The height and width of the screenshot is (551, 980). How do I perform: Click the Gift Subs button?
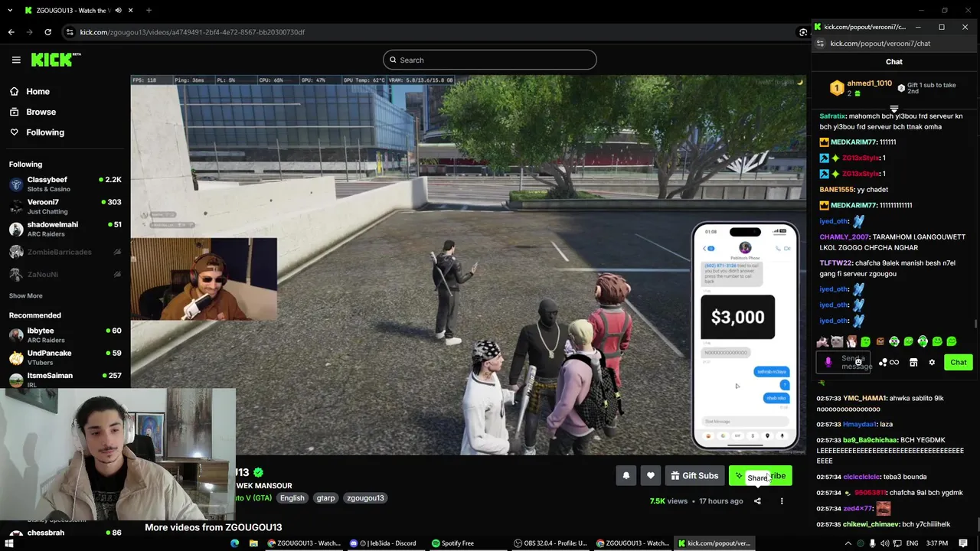[x=694, y=476]
